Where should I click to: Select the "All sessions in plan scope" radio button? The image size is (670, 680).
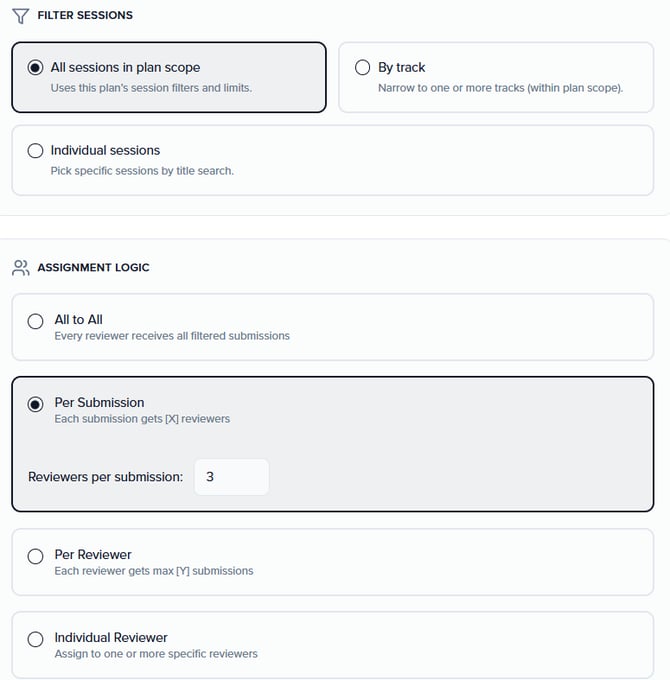(36, 68)
